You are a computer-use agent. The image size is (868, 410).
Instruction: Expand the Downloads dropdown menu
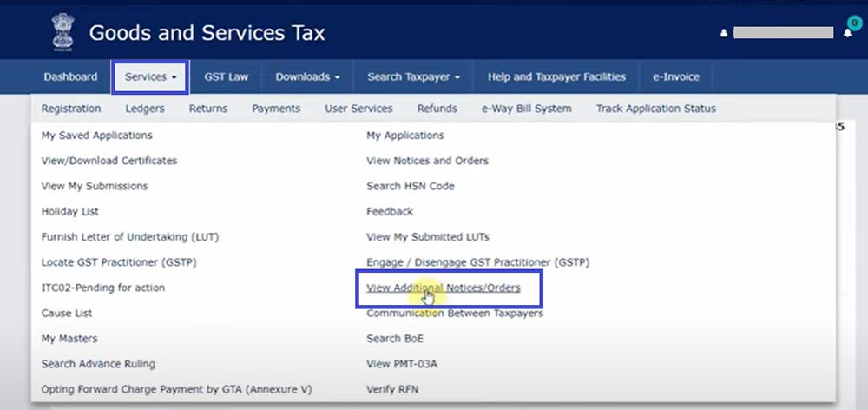(x=307, y=76)
